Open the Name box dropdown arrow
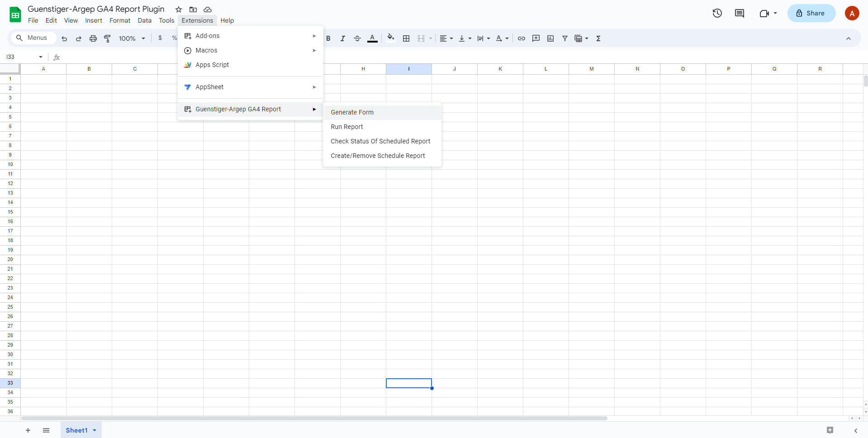868x438 pixels. (x=41, y=57)
